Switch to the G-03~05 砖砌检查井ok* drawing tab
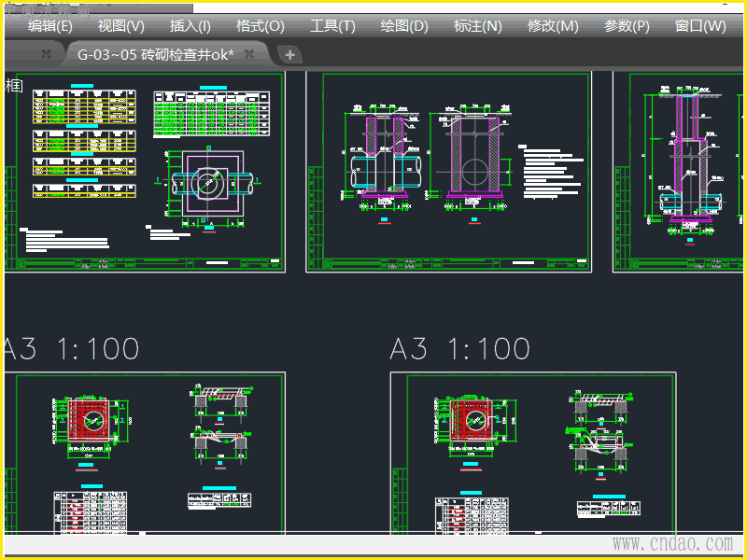The width and height of the screenshot is (747, 560). coord(156,55)
